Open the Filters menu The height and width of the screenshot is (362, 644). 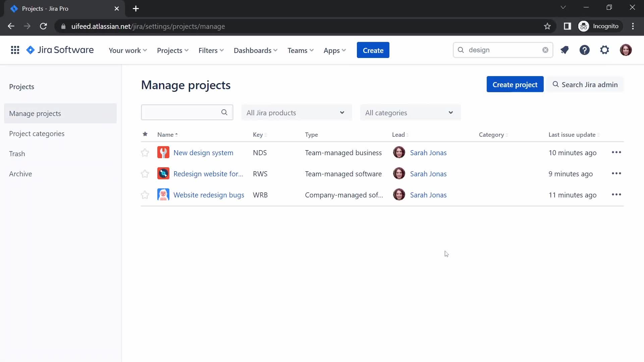pyautogui.click(x=211, y=50)
